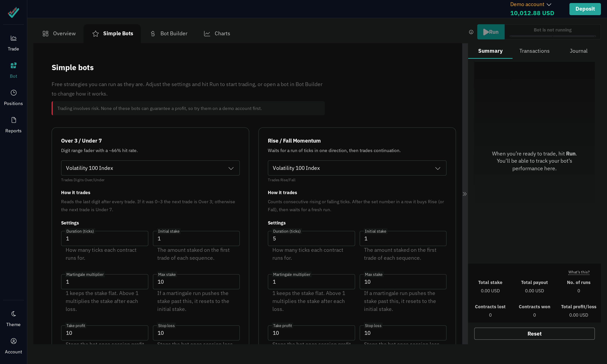Open the Transactions tab
Screen dimensions: 607x364
point(534,51)
